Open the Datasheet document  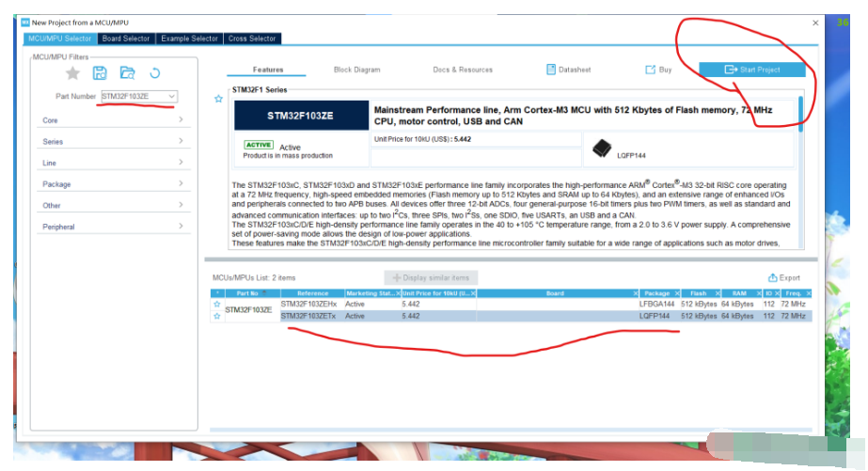click(569, 70)
